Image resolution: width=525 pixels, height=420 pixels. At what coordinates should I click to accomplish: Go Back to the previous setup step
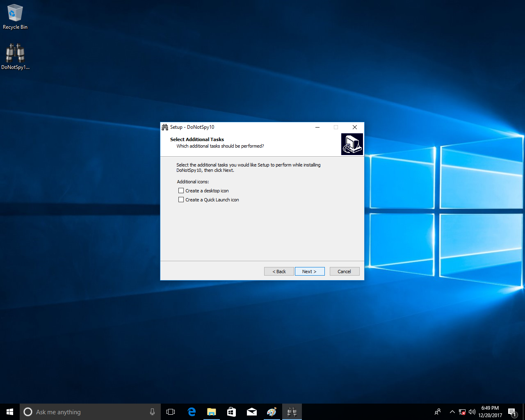point(279,272)
